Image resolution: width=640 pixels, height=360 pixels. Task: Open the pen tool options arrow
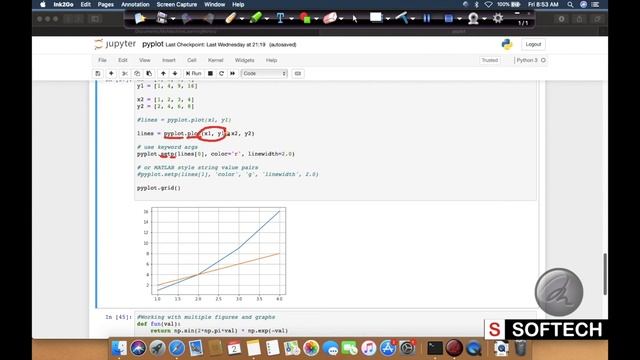pyautogui.click(x=242, y=19)
